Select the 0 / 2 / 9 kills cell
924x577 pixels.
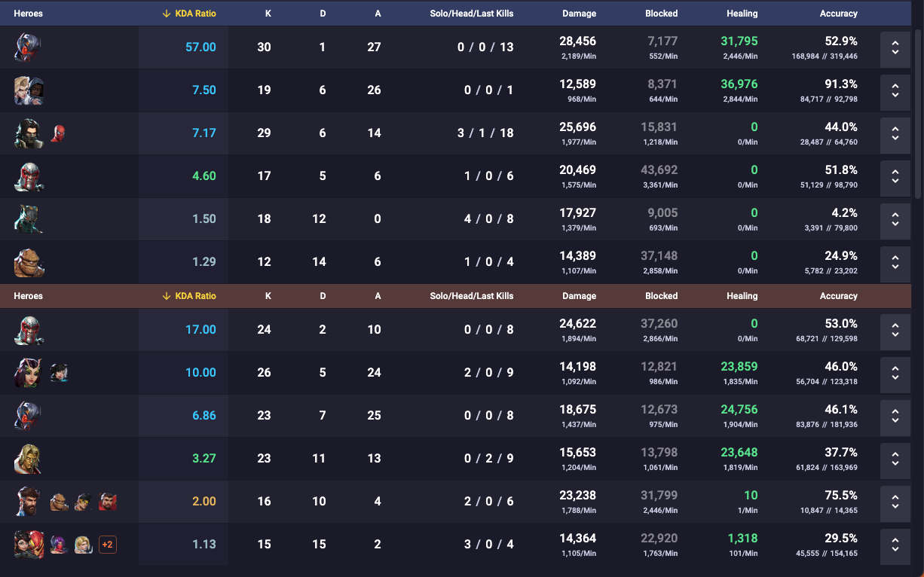[488, 459]
